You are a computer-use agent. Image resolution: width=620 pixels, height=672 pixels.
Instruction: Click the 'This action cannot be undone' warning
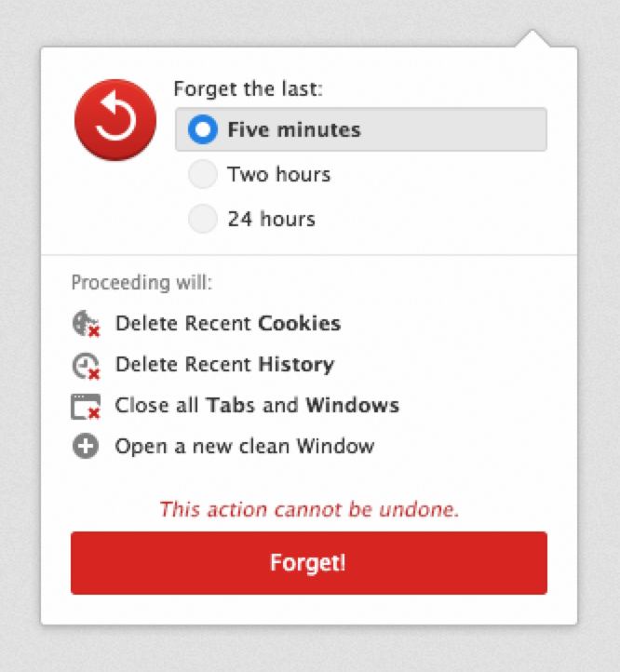309,509
